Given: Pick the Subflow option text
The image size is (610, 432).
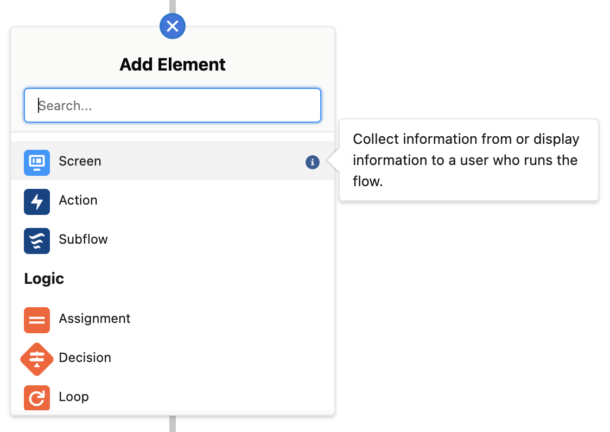Looking at the screenshot, I should pyautogui.click(x=83, y=240).
